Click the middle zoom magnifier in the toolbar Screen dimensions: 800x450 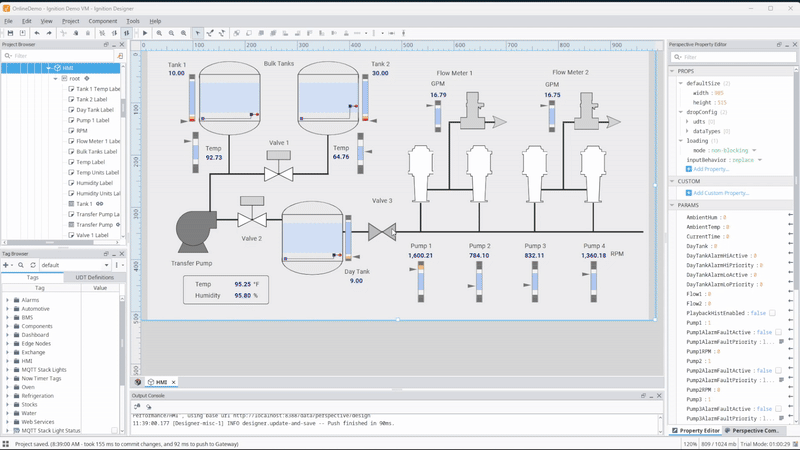pos(171,33)
